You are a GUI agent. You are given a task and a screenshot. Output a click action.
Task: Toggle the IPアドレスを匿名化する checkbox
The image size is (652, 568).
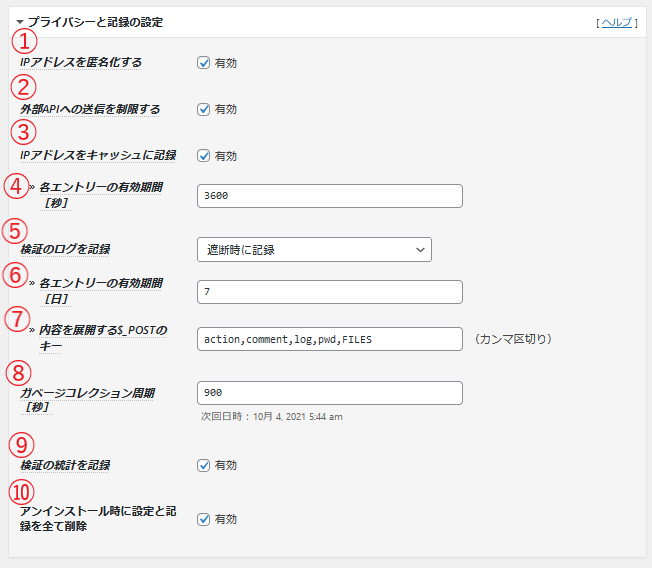click(x=204, y=63)
